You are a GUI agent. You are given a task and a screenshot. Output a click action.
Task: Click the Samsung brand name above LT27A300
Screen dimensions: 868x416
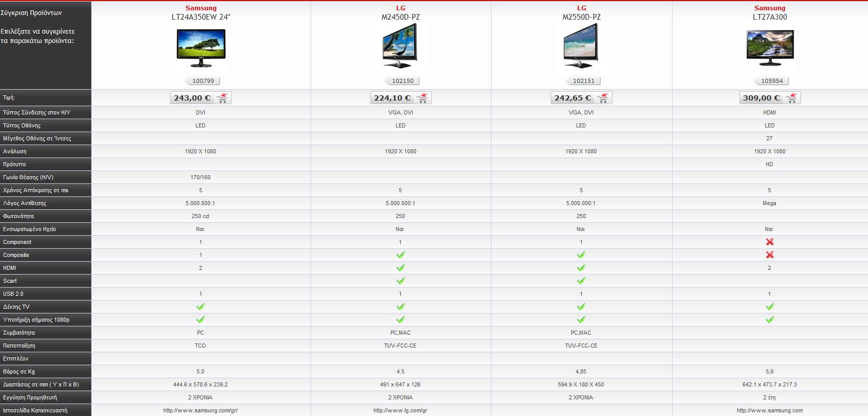tap(769, 8)
